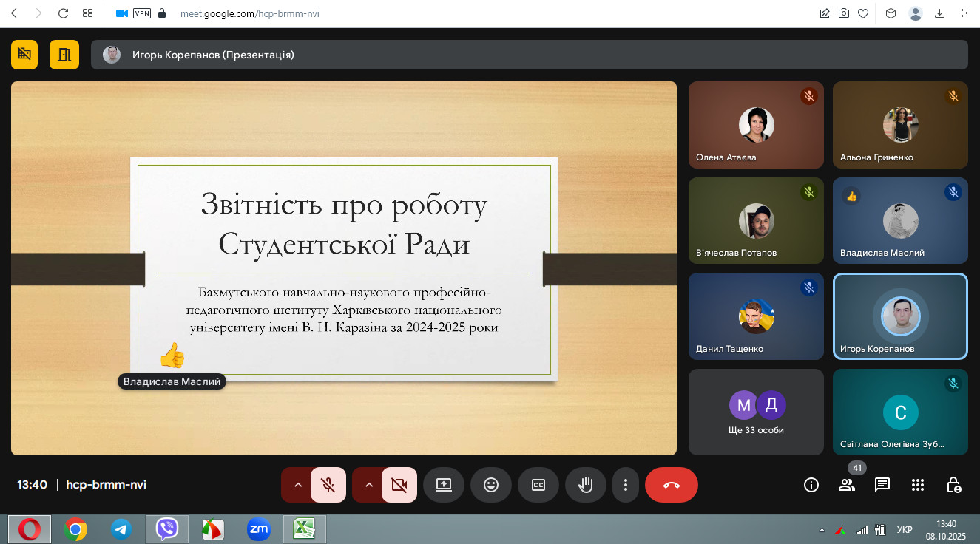Toggle closed captions

point(538,485)
